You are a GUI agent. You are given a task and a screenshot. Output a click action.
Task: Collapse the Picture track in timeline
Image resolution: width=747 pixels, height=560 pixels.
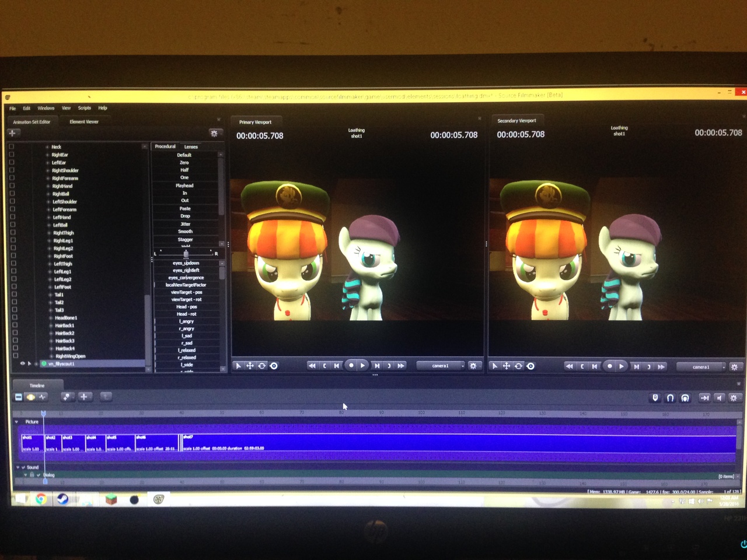pyautogui.click(x=16, y=422)
